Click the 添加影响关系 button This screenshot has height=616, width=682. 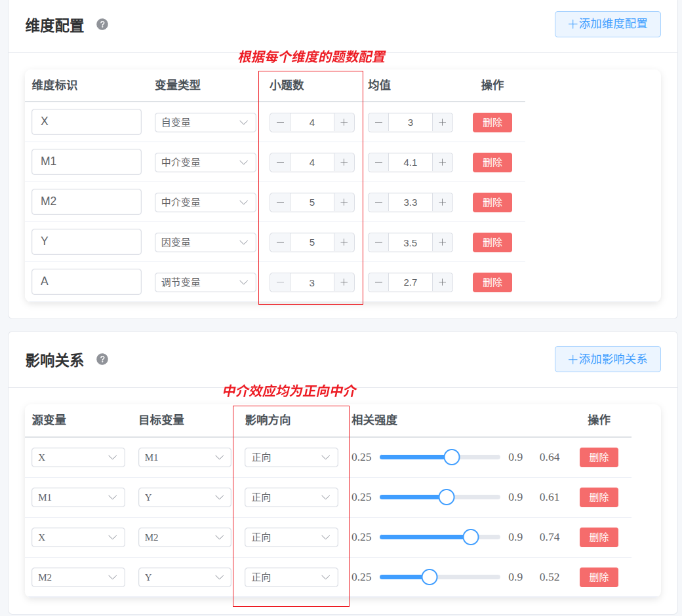click(607, 359)
